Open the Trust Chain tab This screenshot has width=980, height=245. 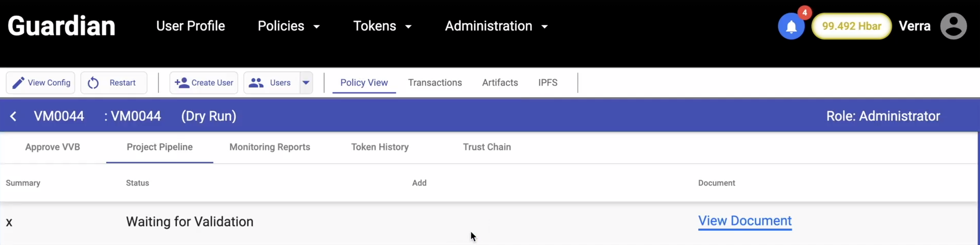487,147
